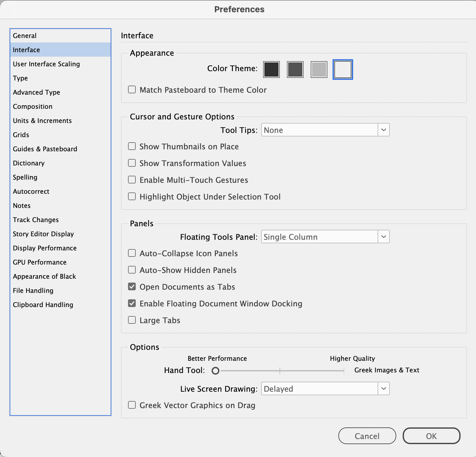Select the light gray Color Theme swatch
The height and width of the screenshot is (457, 476).
(319, 69)
